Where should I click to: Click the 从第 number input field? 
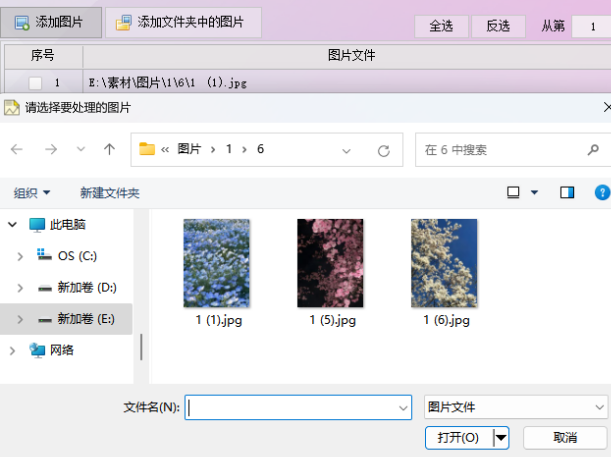point(591,26)
